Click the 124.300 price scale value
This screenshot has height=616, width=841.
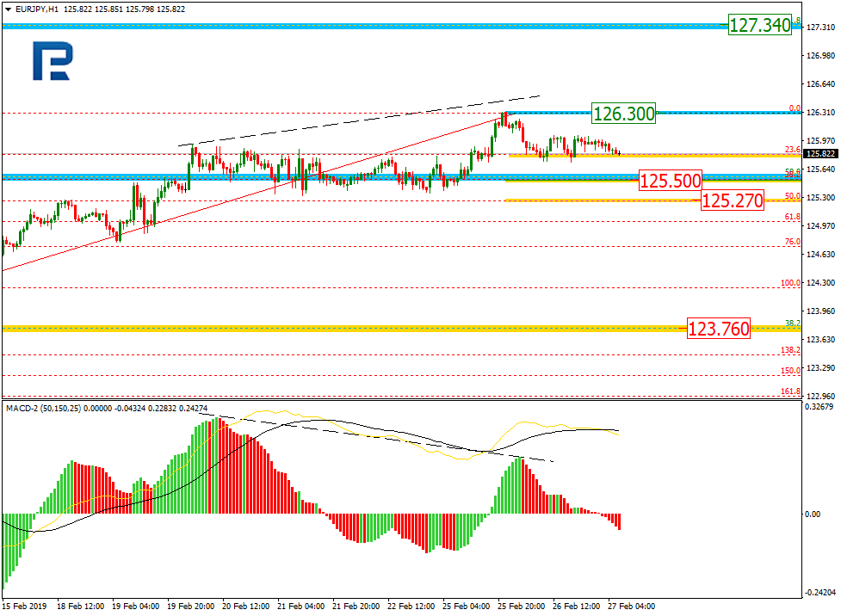820,283
